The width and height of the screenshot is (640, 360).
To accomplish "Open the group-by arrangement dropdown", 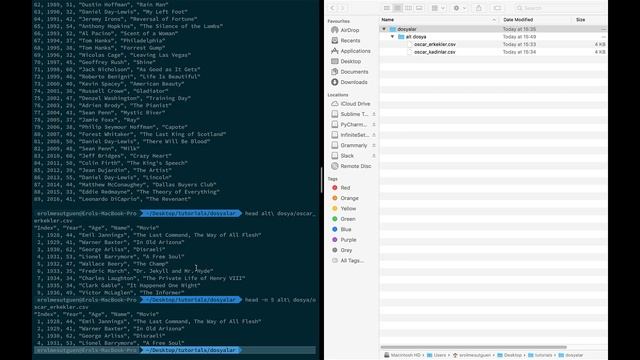I will [x=438, y=8].
